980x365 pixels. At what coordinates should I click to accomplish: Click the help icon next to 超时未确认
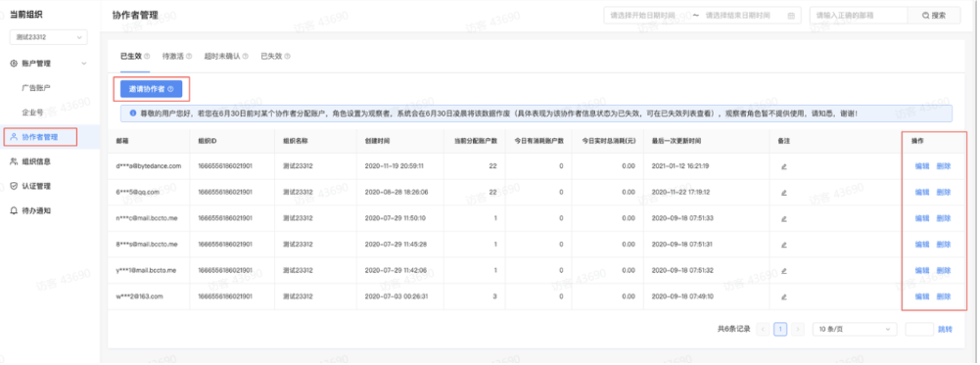pyautogui.click(x=246, y=56)
